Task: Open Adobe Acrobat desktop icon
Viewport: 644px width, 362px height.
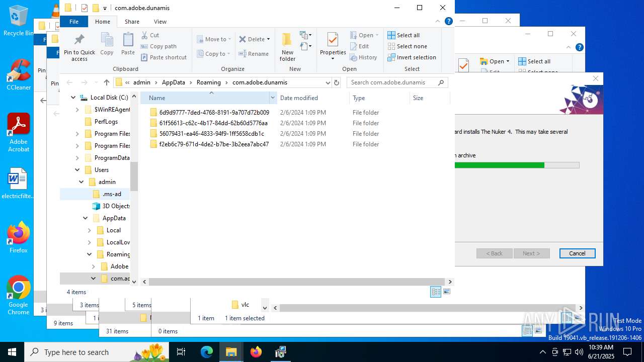Action: click(x=19, y=132)
